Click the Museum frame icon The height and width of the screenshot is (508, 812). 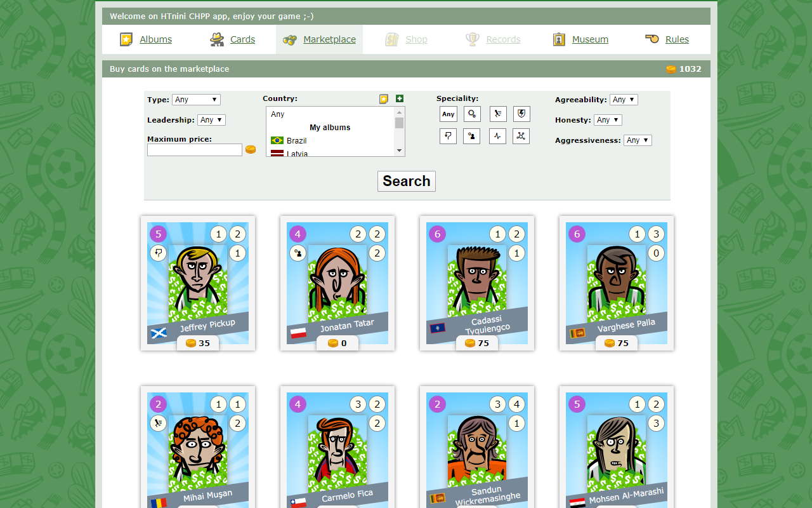pyautogui.click(x=559, y=39)
